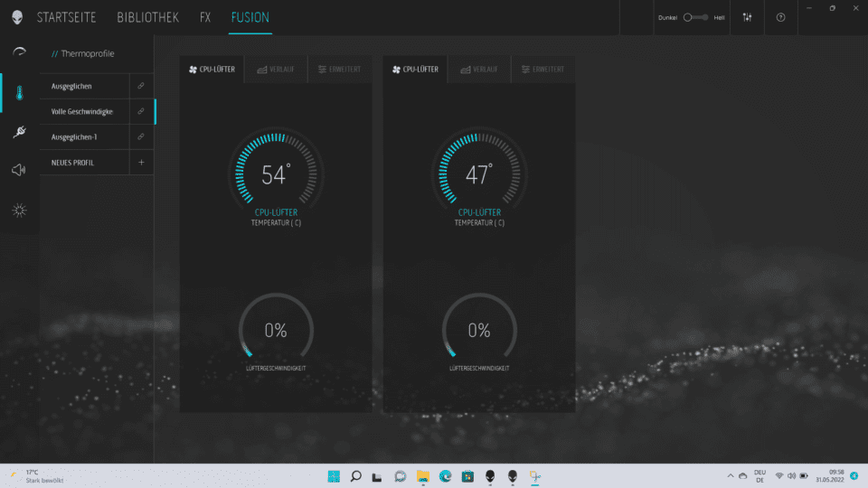Select the thermal thermometer icon in sidebar

click(18, 92)
